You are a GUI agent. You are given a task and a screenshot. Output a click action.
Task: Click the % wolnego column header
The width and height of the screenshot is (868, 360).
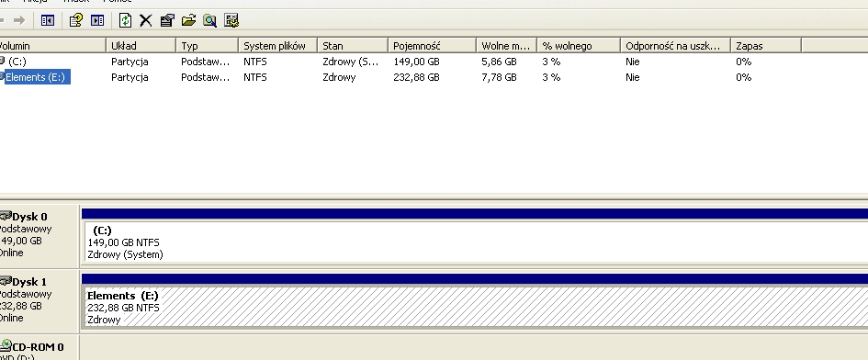(x=579, y=45)
